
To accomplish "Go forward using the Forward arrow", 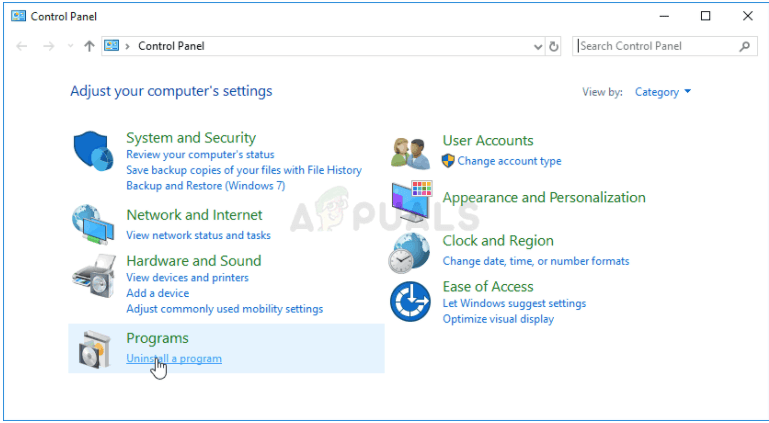I will point(49,47).
